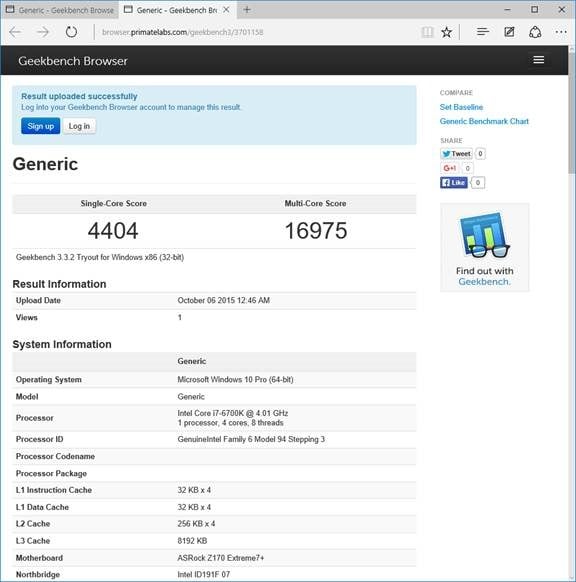This screenshot has height=582, width=576.
Task: Click the Result uploaded successfully message
Action: [79, 97]
